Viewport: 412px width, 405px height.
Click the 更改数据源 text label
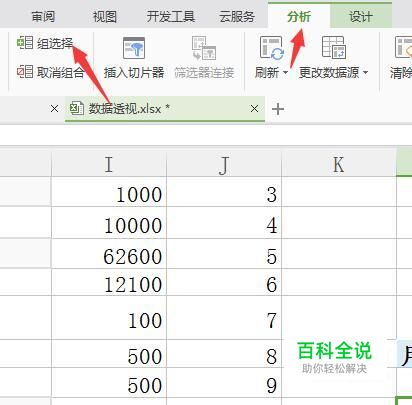coord(329,72)
